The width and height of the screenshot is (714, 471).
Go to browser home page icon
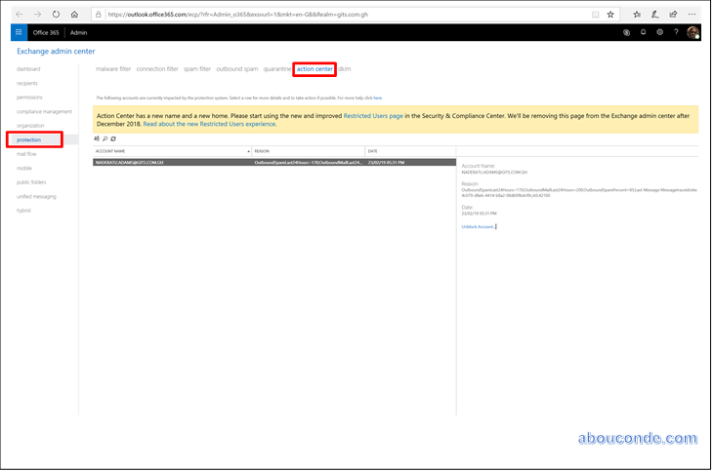pos(74,14)
